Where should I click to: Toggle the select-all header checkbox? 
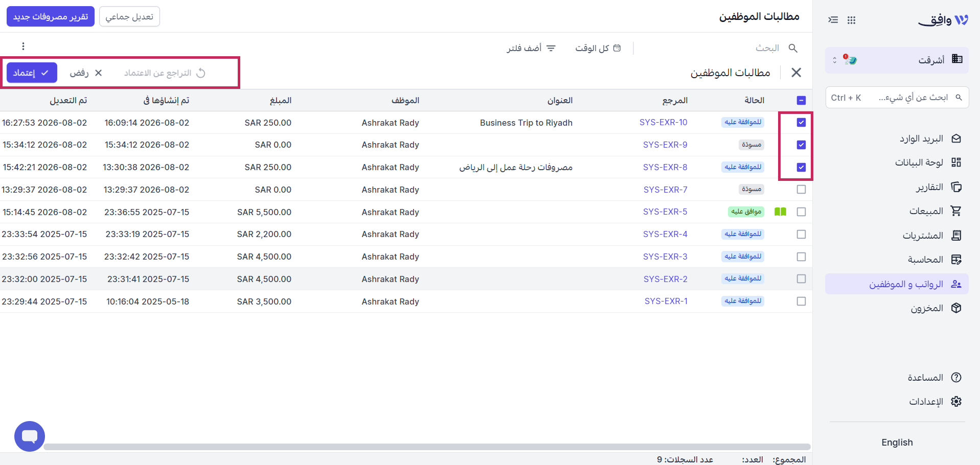point(801,101)
